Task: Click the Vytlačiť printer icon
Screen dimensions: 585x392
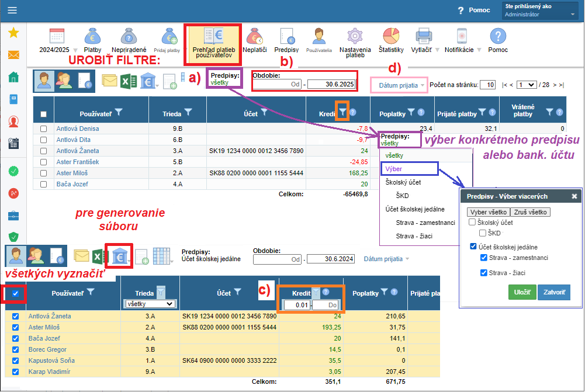Action: coord(423,37)
